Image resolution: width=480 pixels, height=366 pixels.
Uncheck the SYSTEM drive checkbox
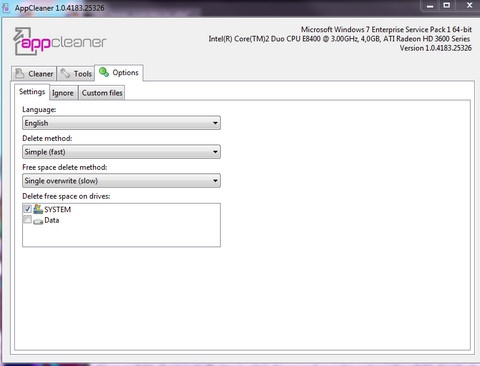[27, 209]
